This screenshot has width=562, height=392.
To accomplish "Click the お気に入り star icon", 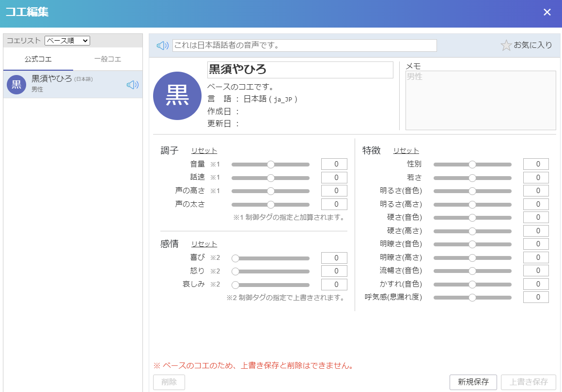I will 506,45.
